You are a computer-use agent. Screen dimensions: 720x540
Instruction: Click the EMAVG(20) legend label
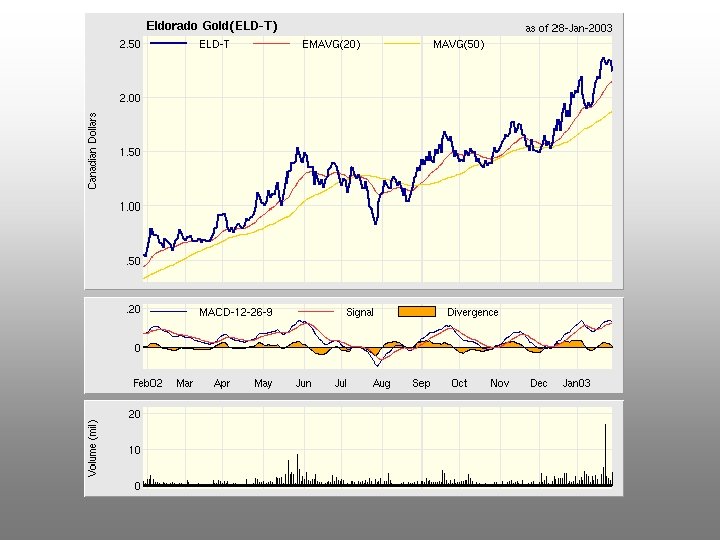pyautogui.click(x=331, y=45)
